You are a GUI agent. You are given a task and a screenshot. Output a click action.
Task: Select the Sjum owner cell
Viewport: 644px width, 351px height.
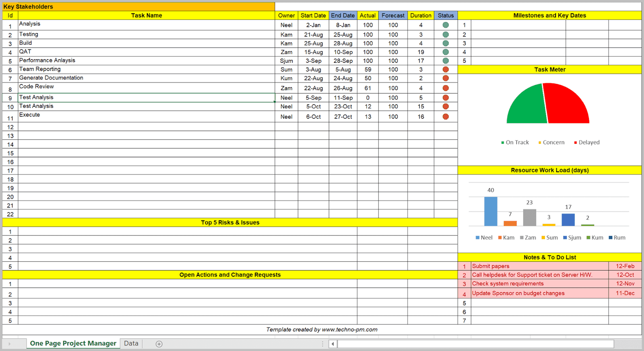286,61
